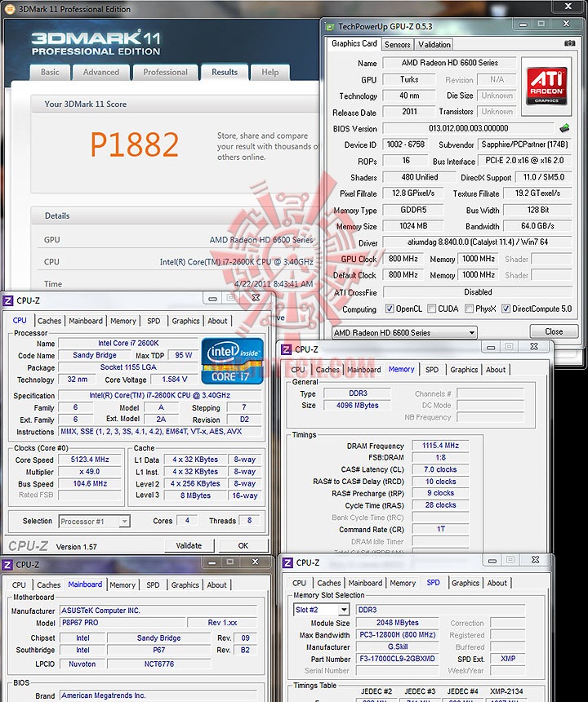Click the Driver field atiumdag 8.840.0.0

478,242
